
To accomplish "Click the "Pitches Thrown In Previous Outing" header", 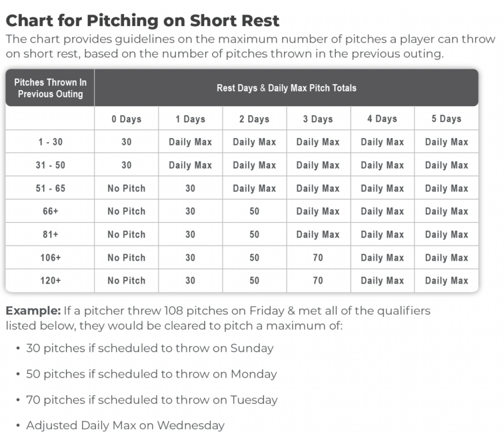I will [50, 88].
